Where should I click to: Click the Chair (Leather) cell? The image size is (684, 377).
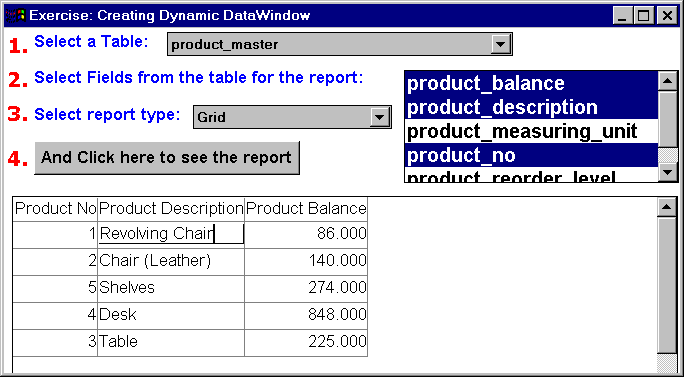click(x=171, y=261)
